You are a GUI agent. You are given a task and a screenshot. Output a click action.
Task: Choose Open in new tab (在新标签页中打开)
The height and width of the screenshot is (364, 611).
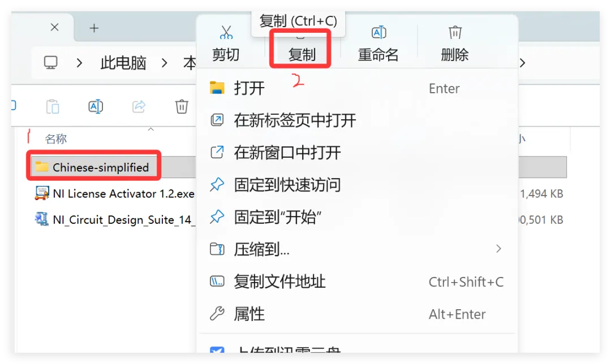pyautogui.click(x=356, y=120)
